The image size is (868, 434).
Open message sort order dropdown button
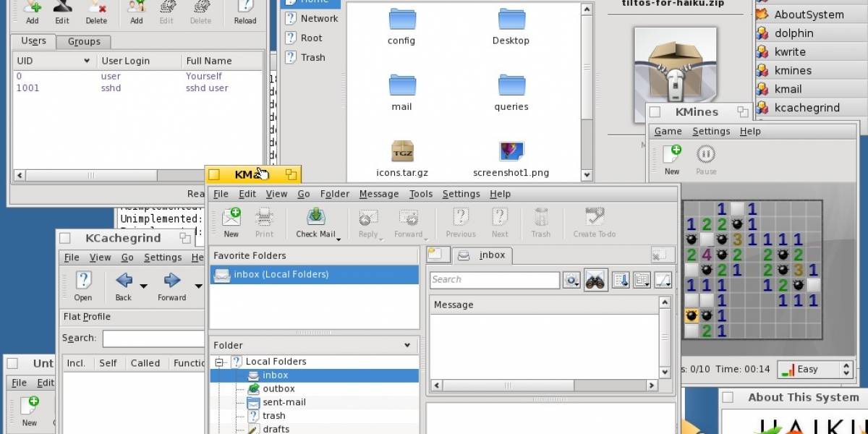click(x=620, y=280)
